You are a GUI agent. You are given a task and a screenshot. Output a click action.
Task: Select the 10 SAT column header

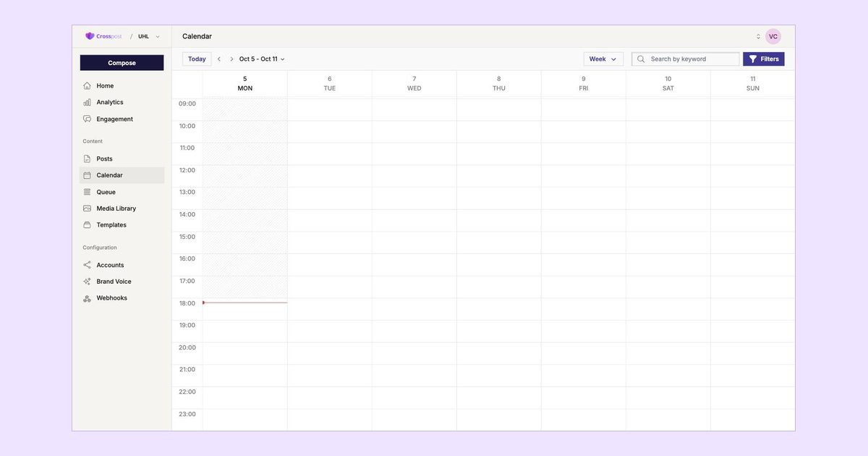click(x=668, y=83)
